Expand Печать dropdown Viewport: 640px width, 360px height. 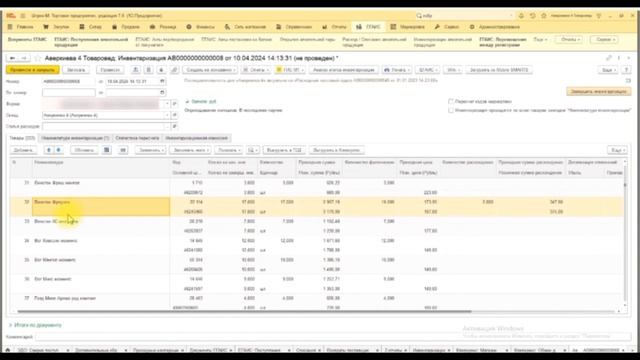397,70
